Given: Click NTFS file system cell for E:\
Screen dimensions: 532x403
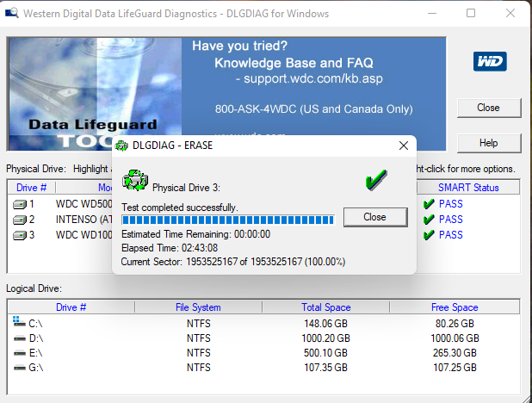Looking at the screenshot, I should [x=199, y=353].
